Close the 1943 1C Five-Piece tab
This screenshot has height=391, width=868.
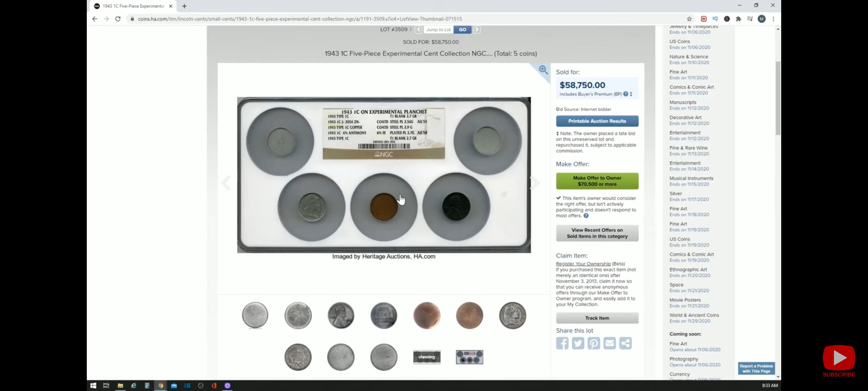point(171,6)
